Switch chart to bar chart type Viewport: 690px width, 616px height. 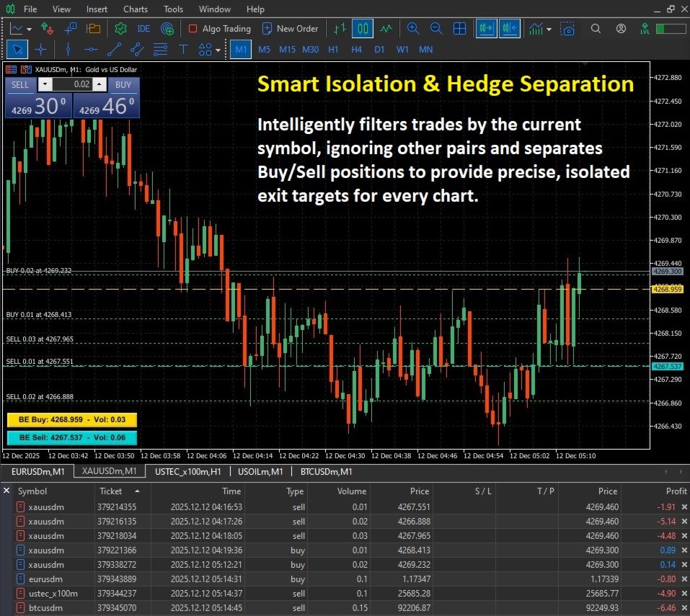(x=340, y=29)
